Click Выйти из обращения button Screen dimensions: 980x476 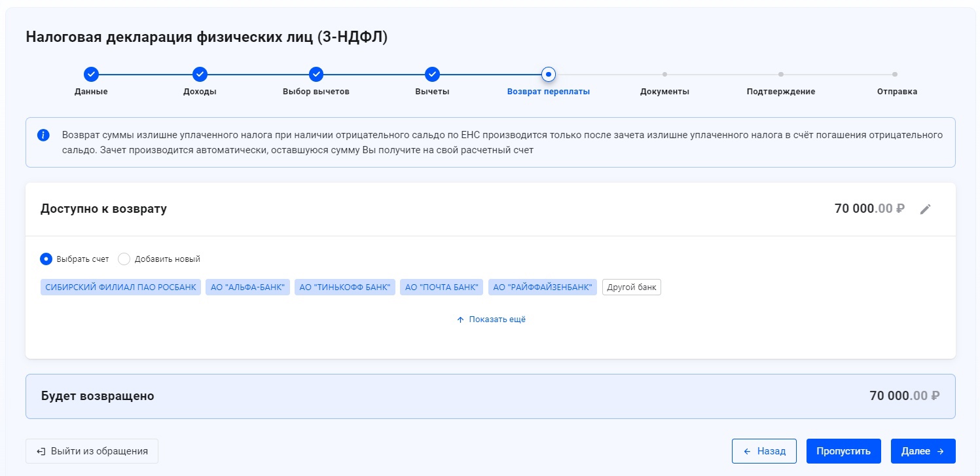[92, 451]
